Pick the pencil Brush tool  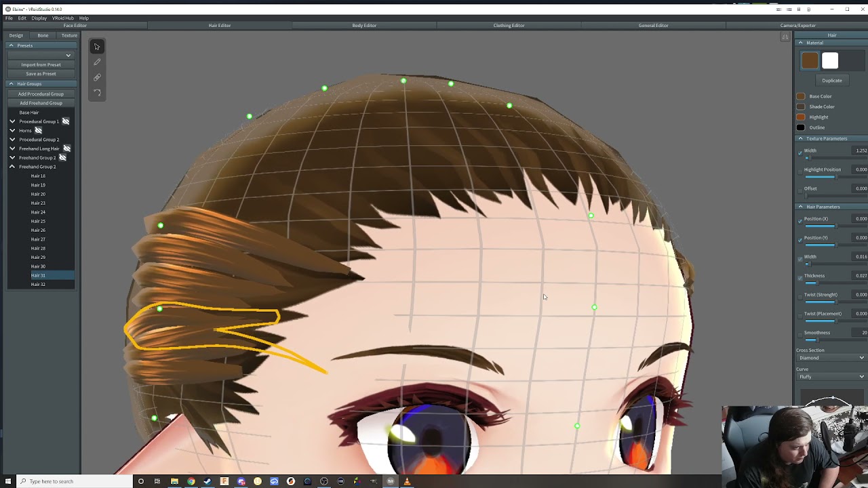coord(97,62)
